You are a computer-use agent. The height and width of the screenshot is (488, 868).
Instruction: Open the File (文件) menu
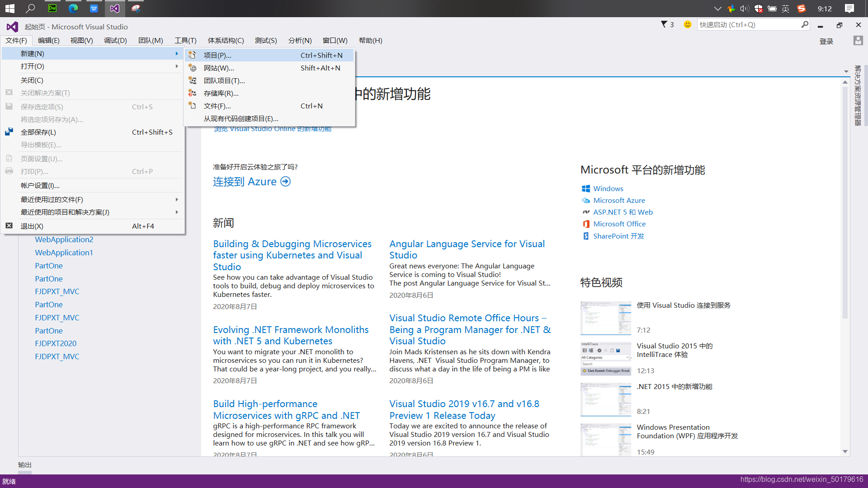coord(16,40)
